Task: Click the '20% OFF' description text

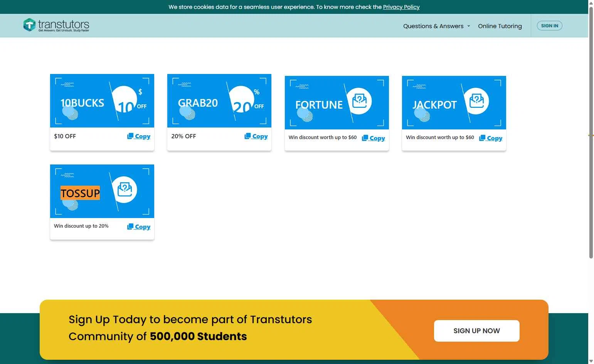Action: coord(184,136)
